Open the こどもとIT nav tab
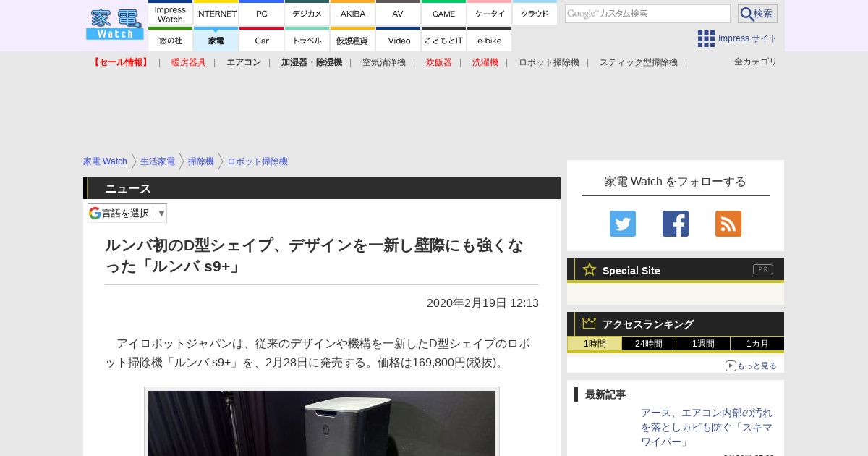The width and height of the screenshot is (868, 456). 444,40
